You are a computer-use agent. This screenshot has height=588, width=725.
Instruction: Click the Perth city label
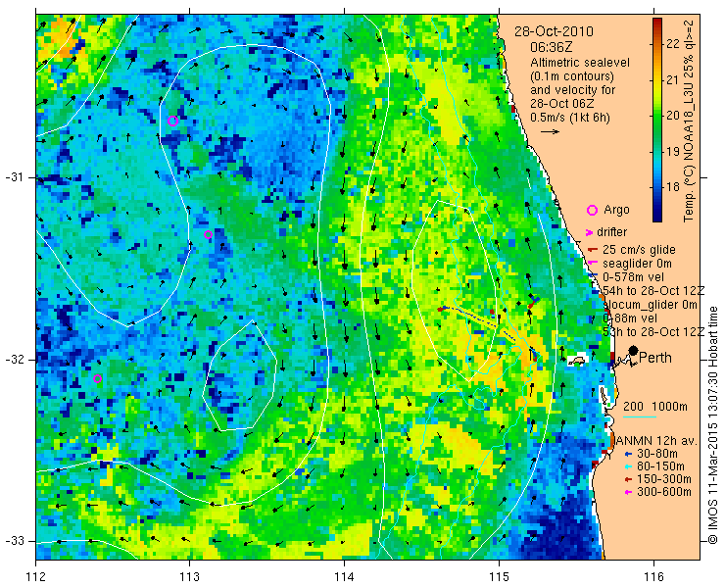pos(655,358)
